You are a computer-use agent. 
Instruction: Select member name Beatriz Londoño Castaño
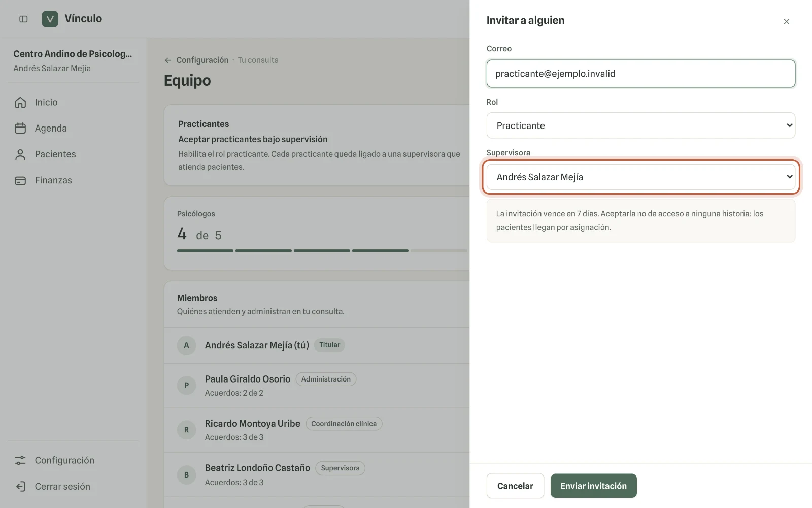tap(257, 468)
